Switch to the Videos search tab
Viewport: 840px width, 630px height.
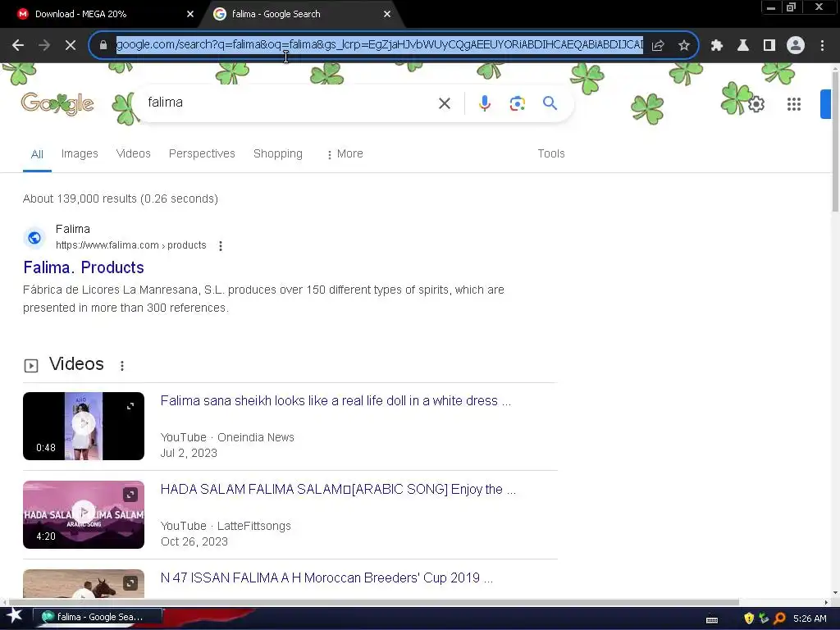(134, 153)
